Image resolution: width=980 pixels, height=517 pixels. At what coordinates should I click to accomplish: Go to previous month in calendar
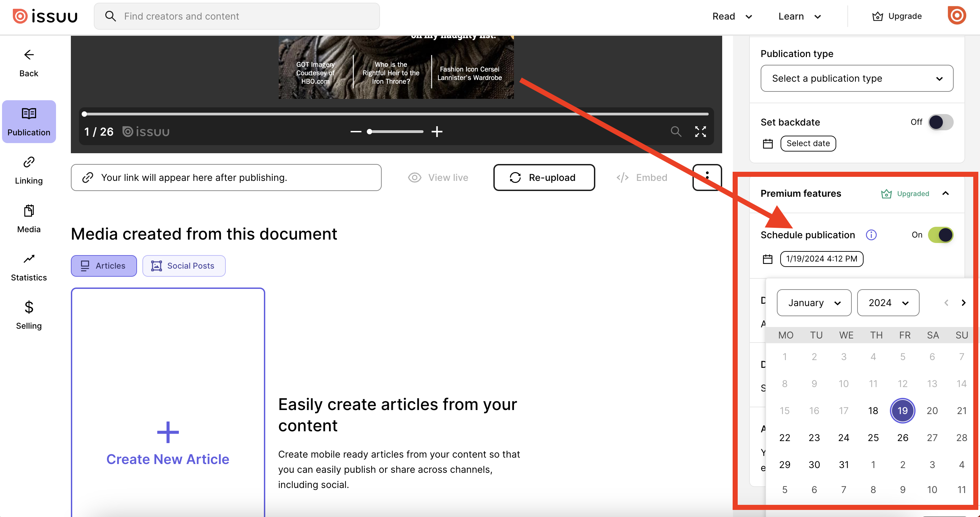click(x=946, y=303)
